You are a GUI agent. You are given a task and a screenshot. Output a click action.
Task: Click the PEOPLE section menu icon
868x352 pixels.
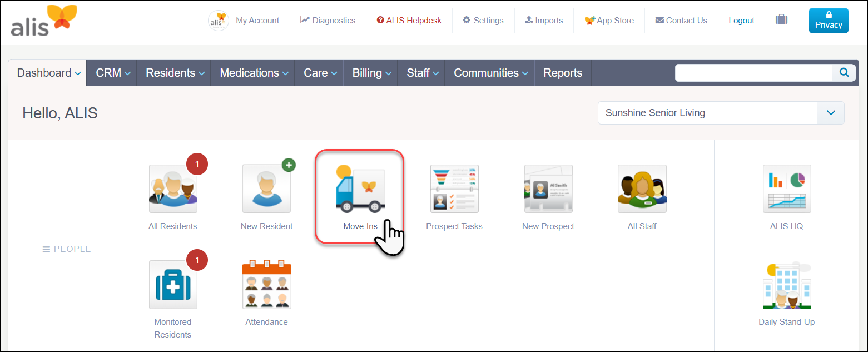[46, 249]
